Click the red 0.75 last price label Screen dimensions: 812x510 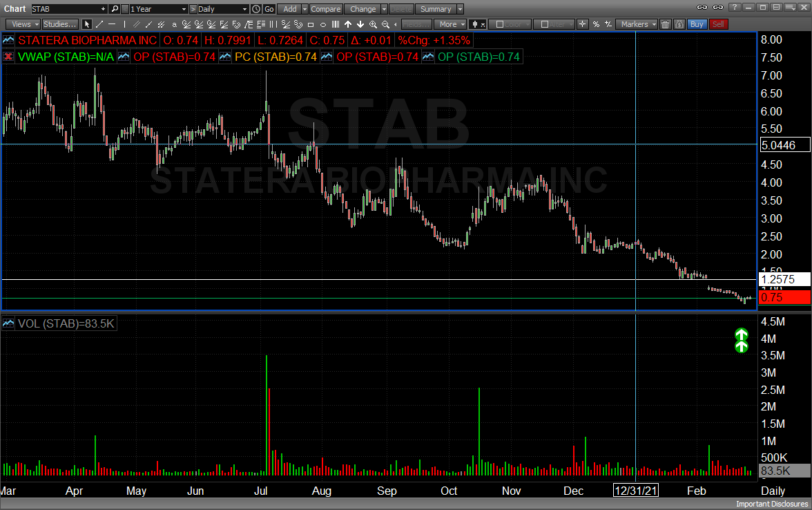784,297
